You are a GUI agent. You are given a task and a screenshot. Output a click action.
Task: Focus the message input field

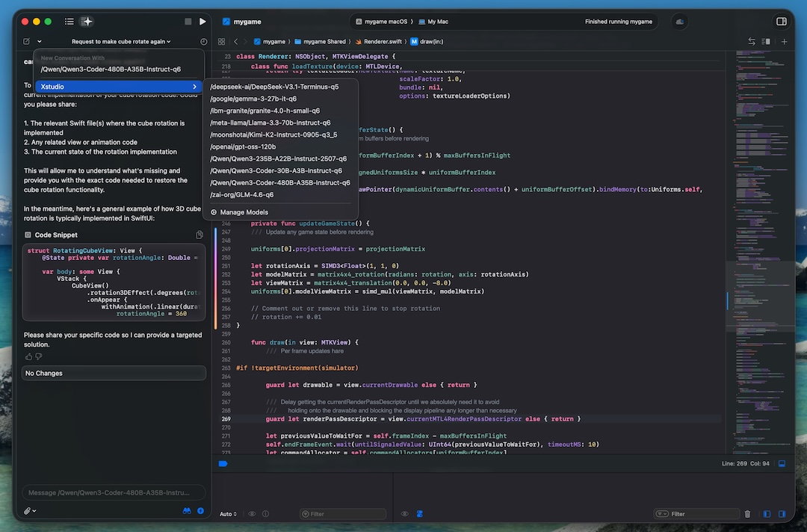(114, 492)
